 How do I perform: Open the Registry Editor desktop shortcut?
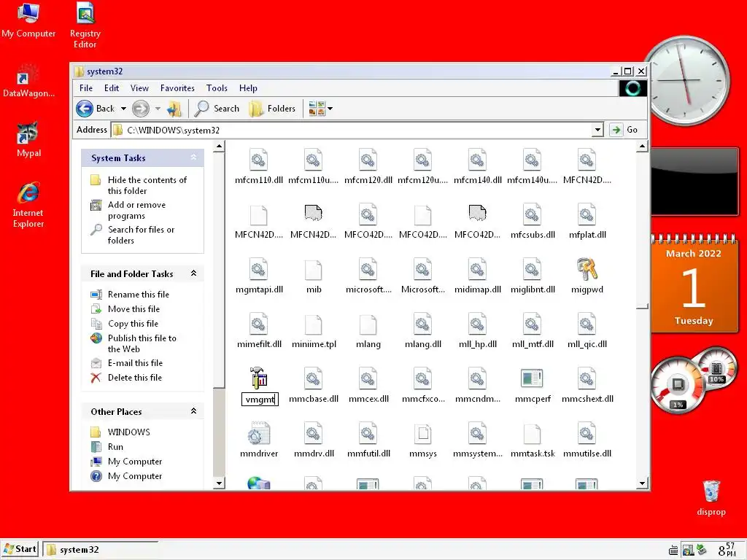coord(85,26)
